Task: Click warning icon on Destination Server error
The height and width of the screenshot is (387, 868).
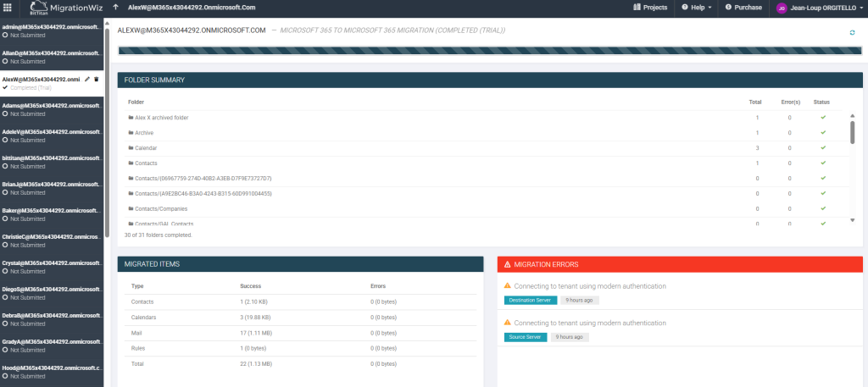Action: pyautogui.click(x=507, y=286)
